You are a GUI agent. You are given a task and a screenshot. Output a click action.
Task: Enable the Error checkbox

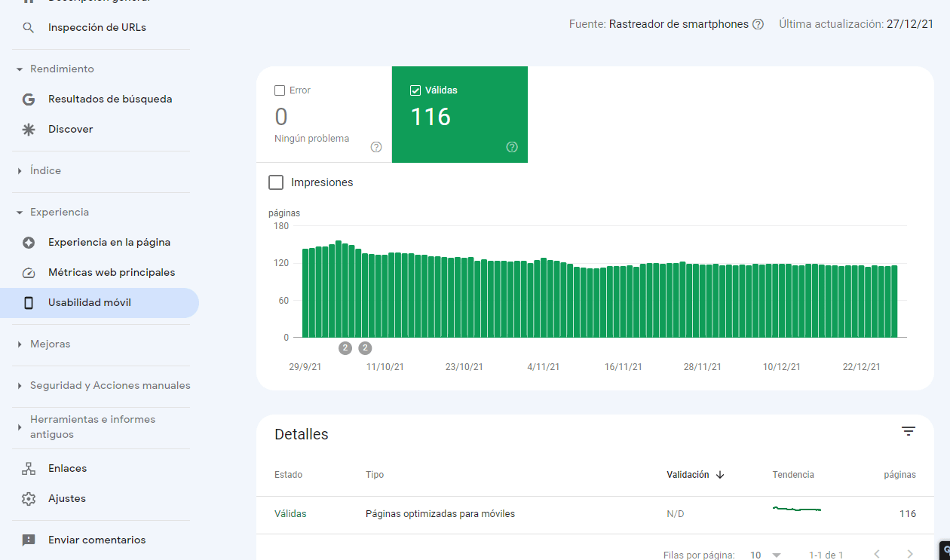280,90
